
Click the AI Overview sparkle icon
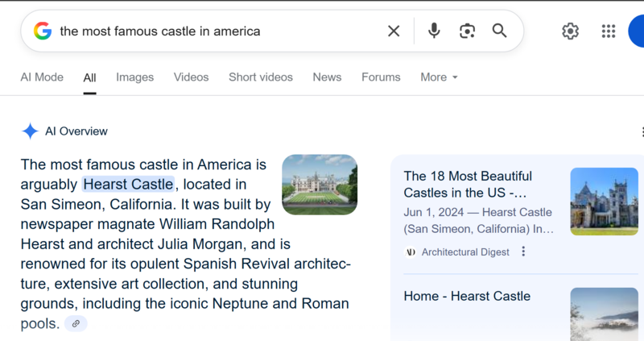point(30,131)
